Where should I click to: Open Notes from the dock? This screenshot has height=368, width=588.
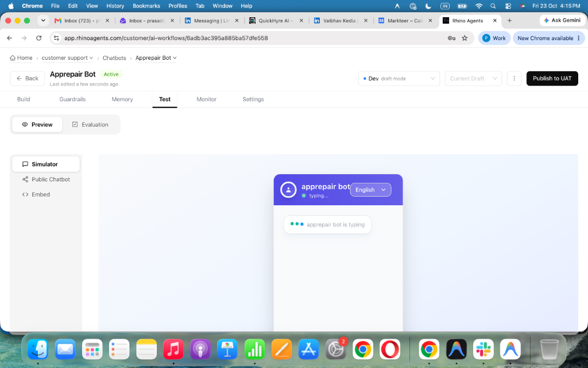pyautogui.click(x=146, y=349)
